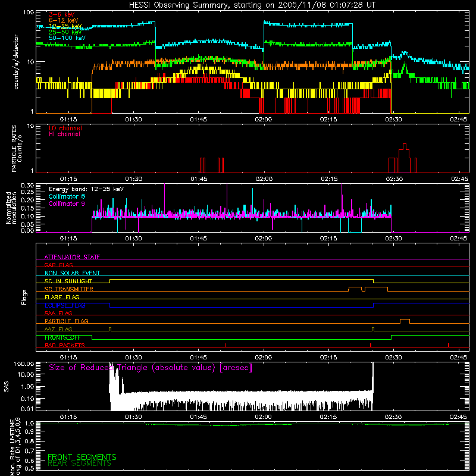The image size is (476, 476).
Task: Select the counts/s/detector axis label
Action: click(x=16, y=62)
